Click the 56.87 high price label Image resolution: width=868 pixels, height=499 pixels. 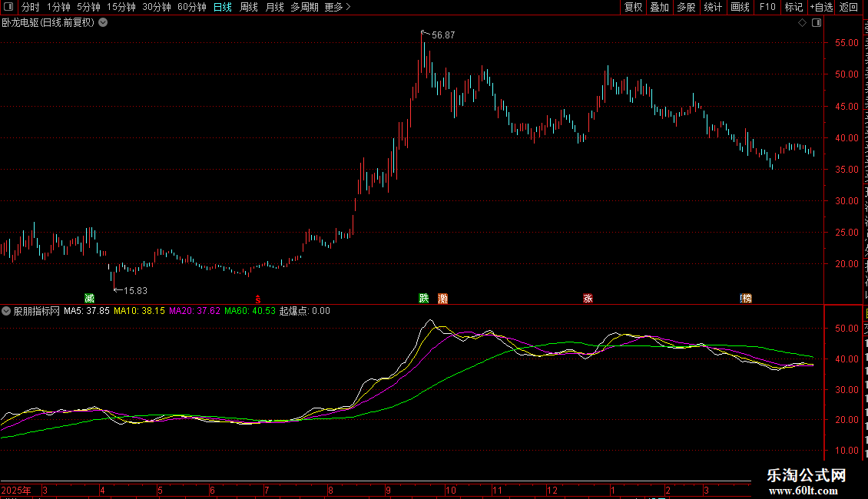[x=443, y=35]
